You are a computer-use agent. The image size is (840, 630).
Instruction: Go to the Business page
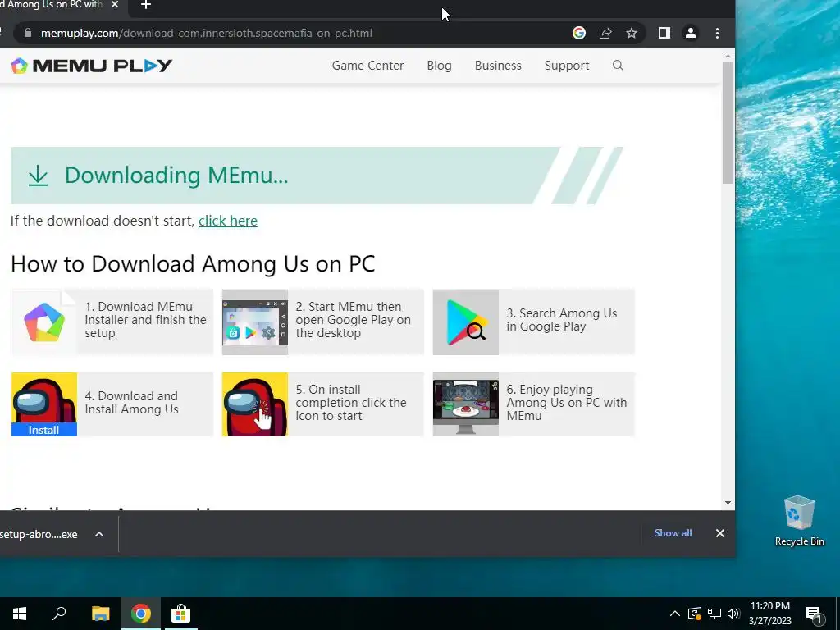click(498, 66)
